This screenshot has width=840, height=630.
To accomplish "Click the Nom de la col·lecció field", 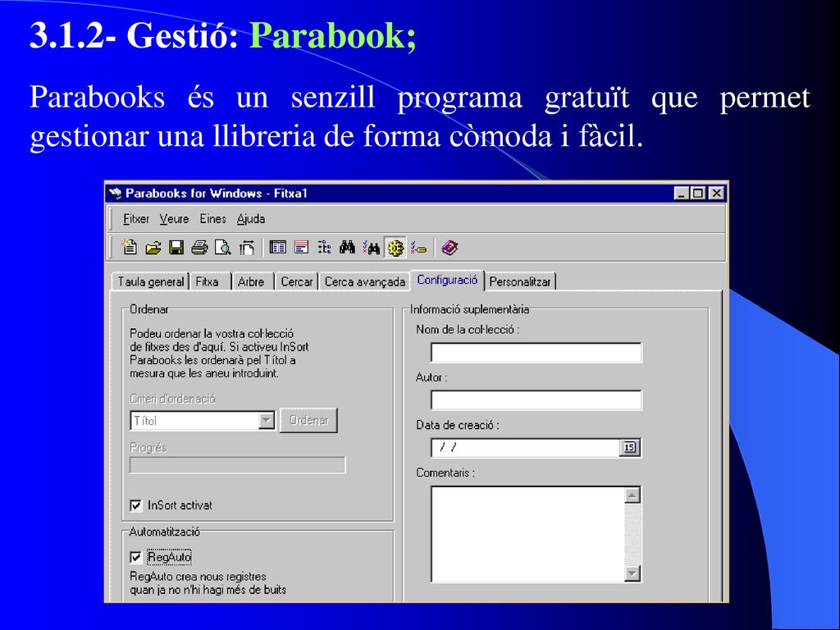I will coord(536,353).
